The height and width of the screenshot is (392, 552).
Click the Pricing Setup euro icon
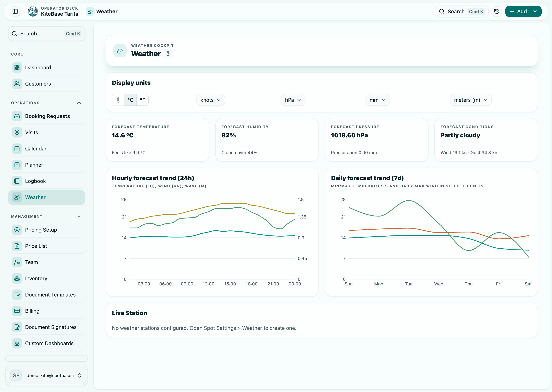coord(17,230)
